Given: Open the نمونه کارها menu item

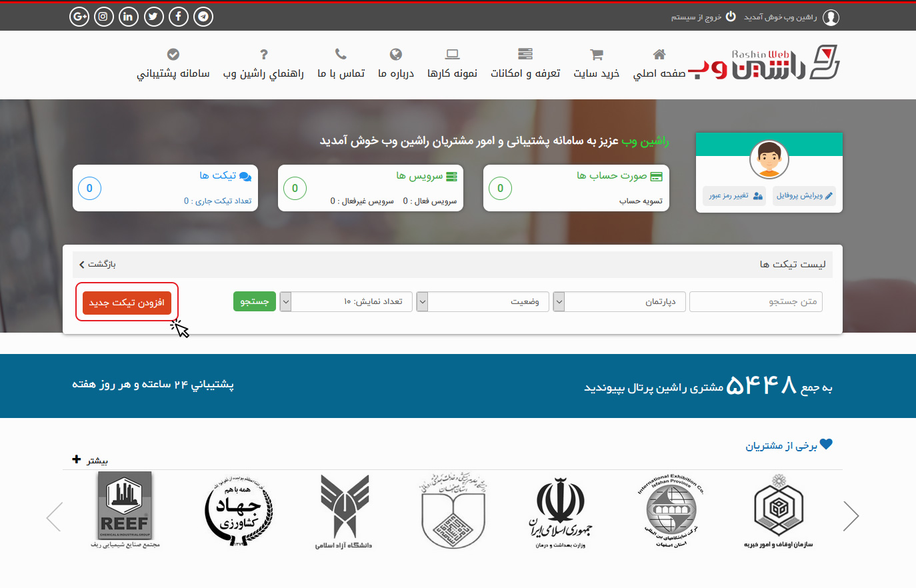Looking at the screenshot, I should point(453,73).
